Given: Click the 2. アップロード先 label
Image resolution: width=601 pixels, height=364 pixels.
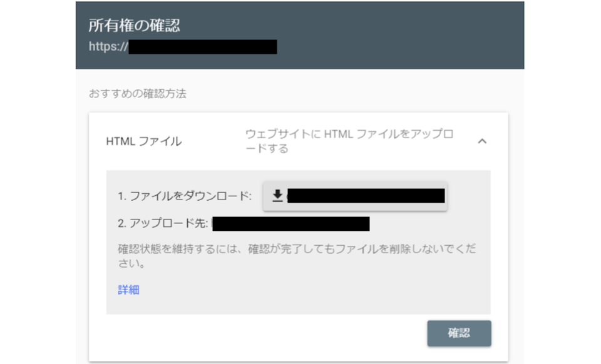Looking at the screenshot, I should pos(163,223).
